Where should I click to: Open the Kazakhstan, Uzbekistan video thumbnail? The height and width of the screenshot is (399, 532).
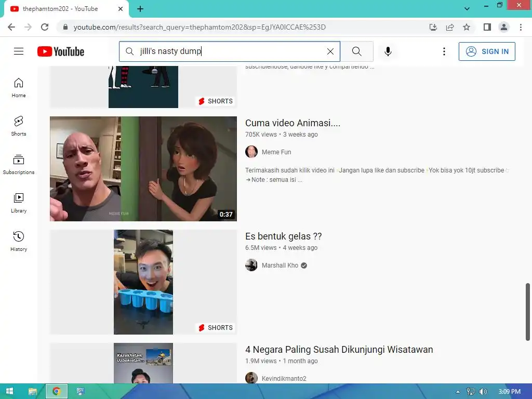click(x=143, y=363)
